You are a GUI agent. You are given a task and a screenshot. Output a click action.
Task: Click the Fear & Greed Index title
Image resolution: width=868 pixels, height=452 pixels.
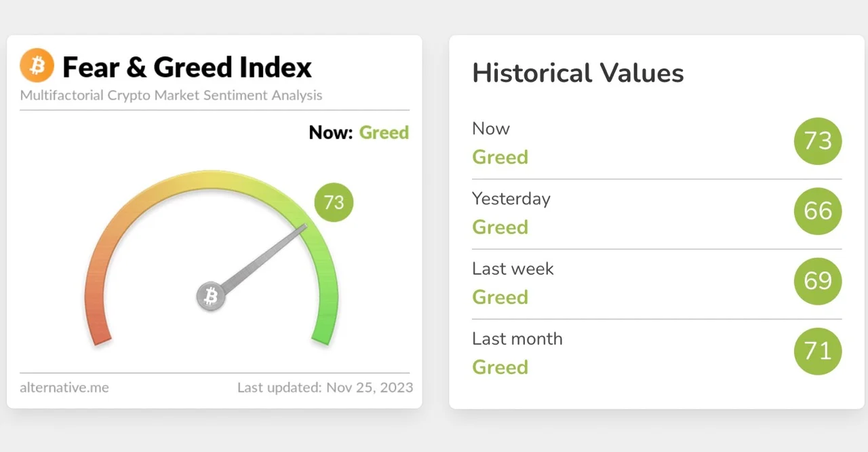(x=186, y=67)
